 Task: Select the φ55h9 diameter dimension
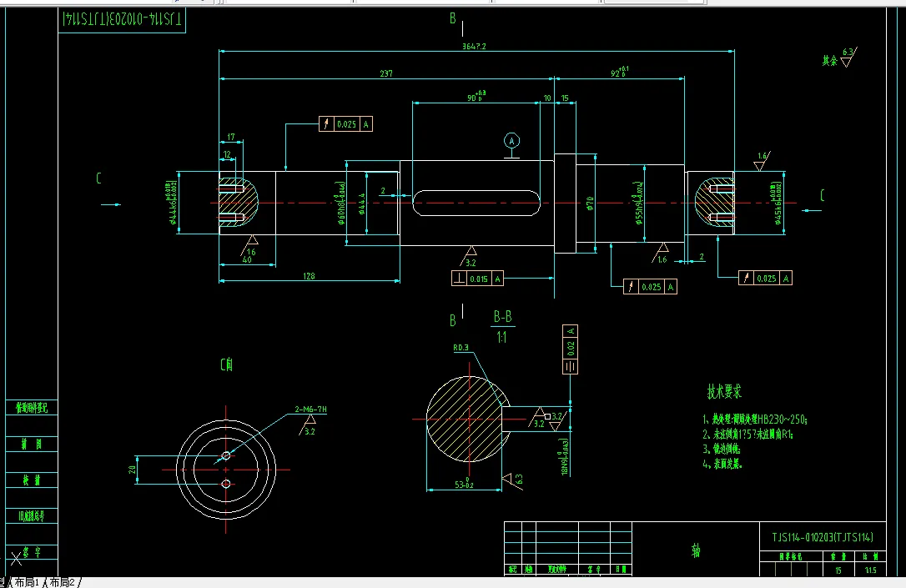tap(639, 204)
